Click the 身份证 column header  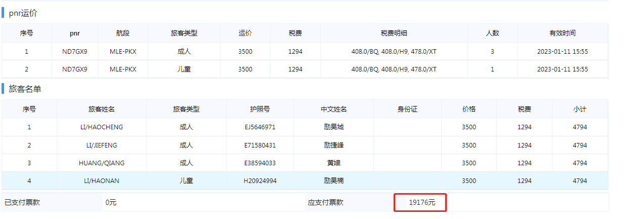pos(407,109)
